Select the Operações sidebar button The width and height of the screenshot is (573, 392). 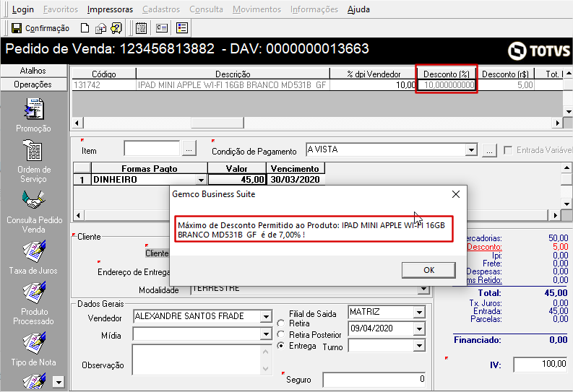[34, 84]
